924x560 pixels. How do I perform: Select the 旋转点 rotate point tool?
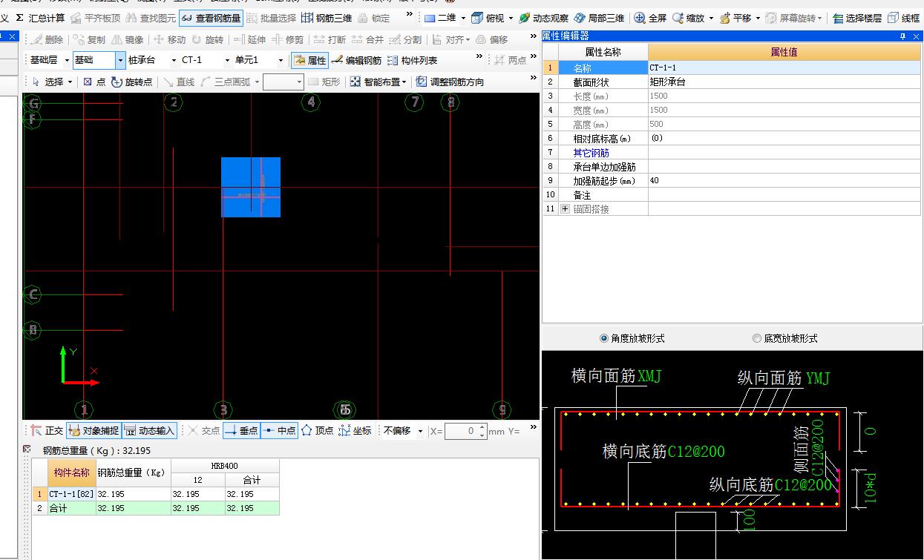[131, 82]
